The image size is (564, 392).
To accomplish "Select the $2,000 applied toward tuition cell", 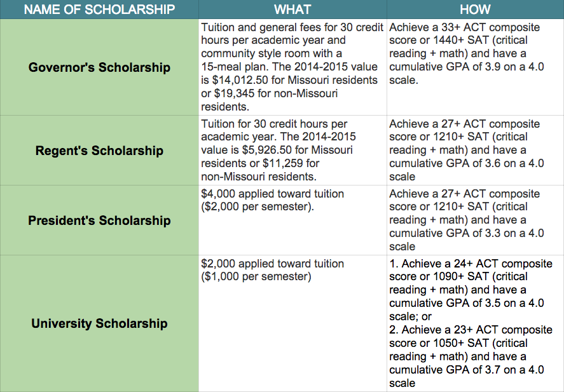I will pyautogui.click(x=292, y=323).
